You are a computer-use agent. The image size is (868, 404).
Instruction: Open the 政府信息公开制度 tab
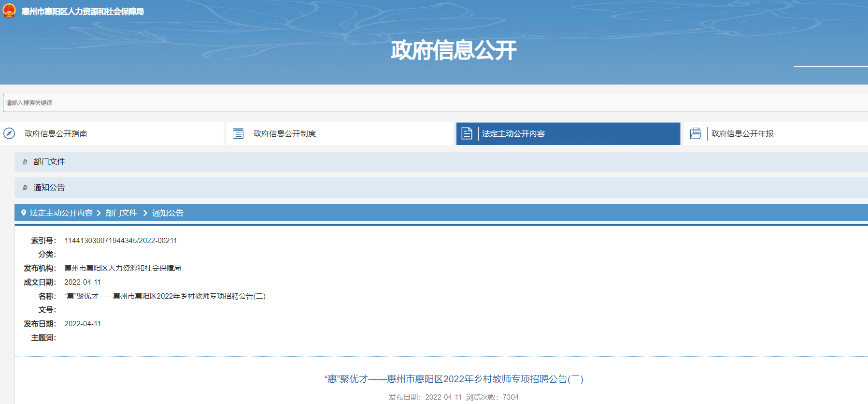pos(340,133)
